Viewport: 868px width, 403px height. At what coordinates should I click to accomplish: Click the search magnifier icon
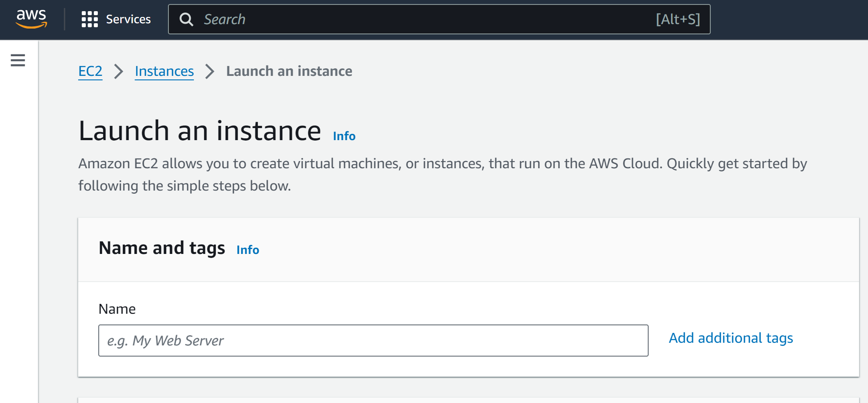186,19
